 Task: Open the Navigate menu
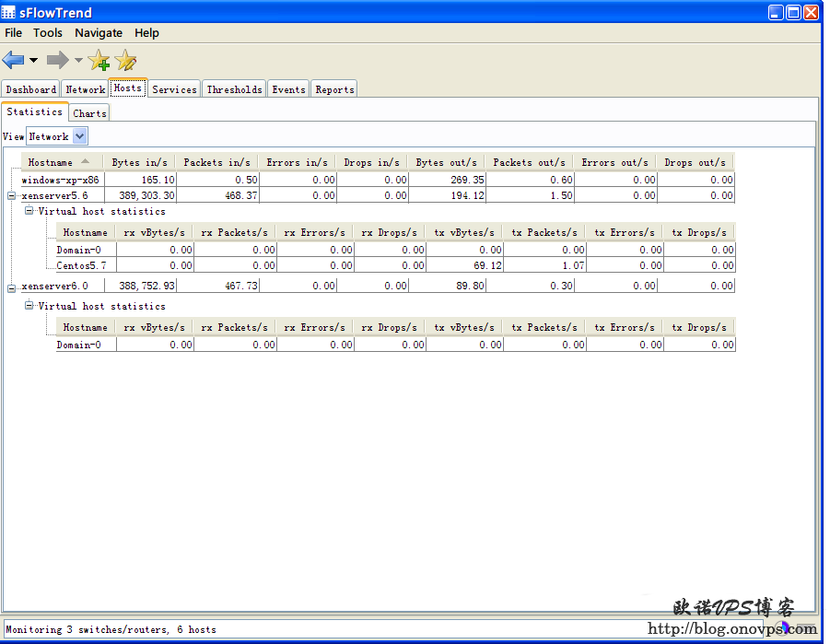coord(99,33)
